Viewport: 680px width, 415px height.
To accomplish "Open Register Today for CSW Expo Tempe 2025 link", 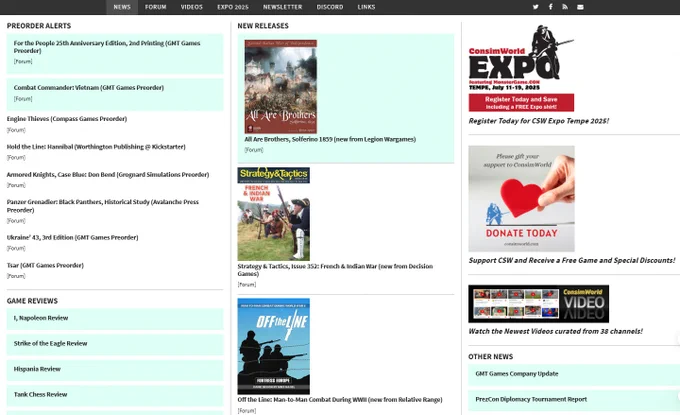I will (x=539, y=121).
